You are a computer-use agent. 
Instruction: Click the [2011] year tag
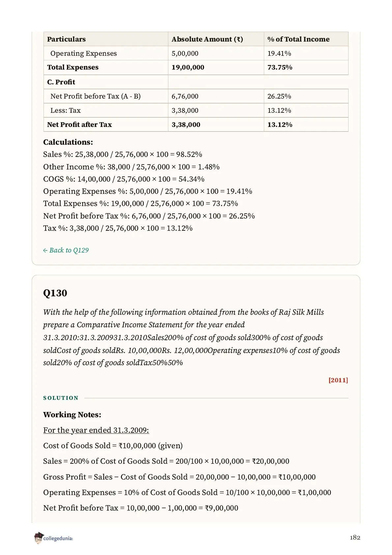tap(338, 380)
